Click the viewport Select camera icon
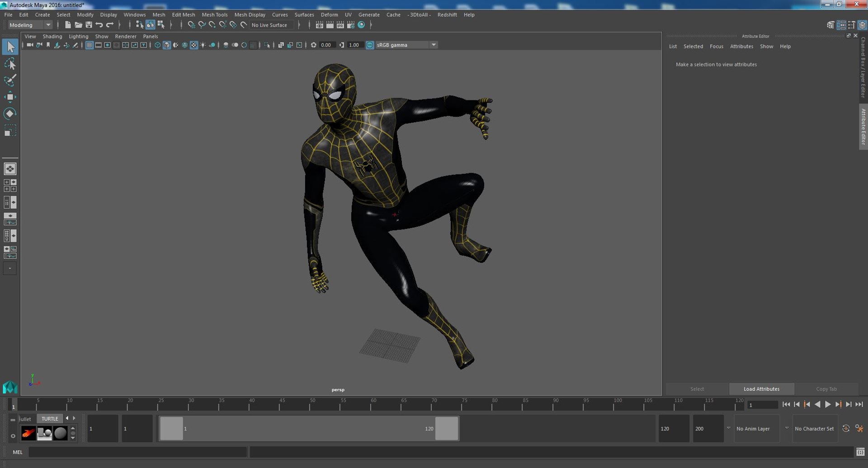Image resolution: width=868 pixels, height=468 pixels. click(x=30, y=45)
